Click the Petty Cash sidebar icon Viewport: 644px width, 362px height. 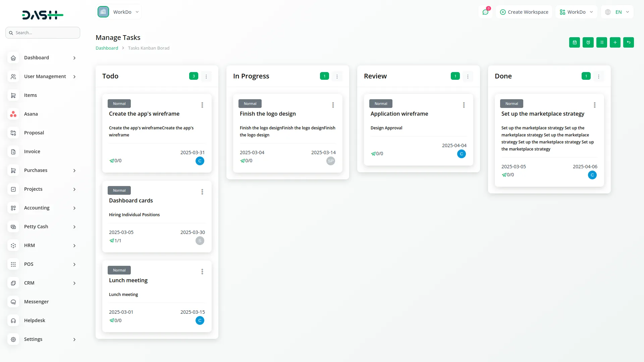click(x=13, y=227)
